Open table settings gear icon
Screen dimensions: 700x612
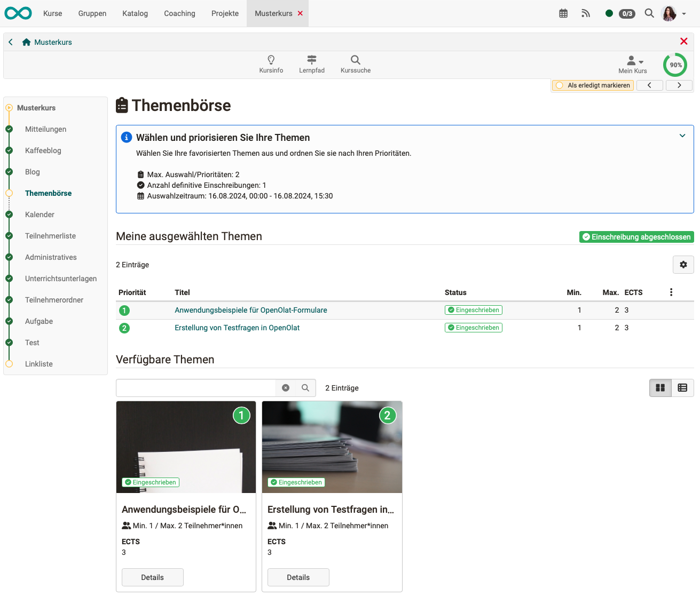point(683,265)
